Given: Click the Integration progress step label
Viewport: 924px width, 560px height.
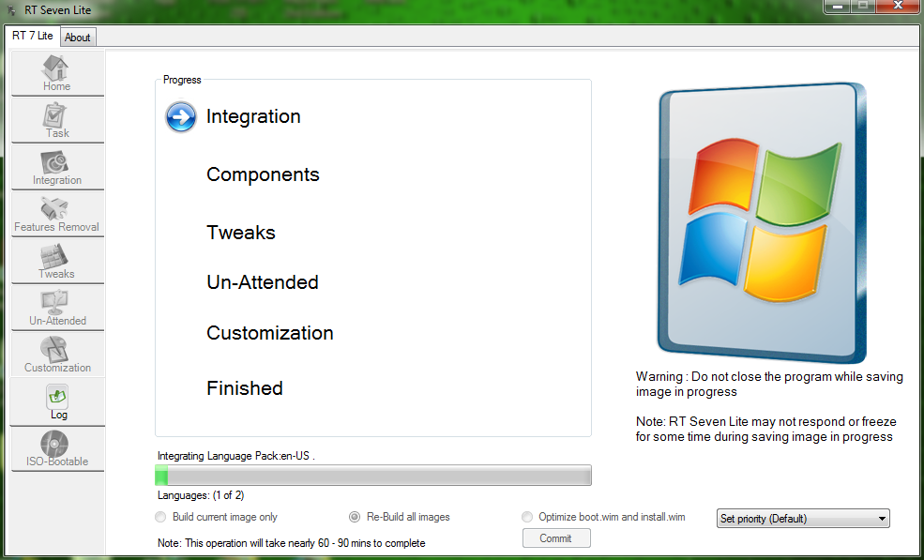Looking at the screenshot, I should (x=253, y=116).
